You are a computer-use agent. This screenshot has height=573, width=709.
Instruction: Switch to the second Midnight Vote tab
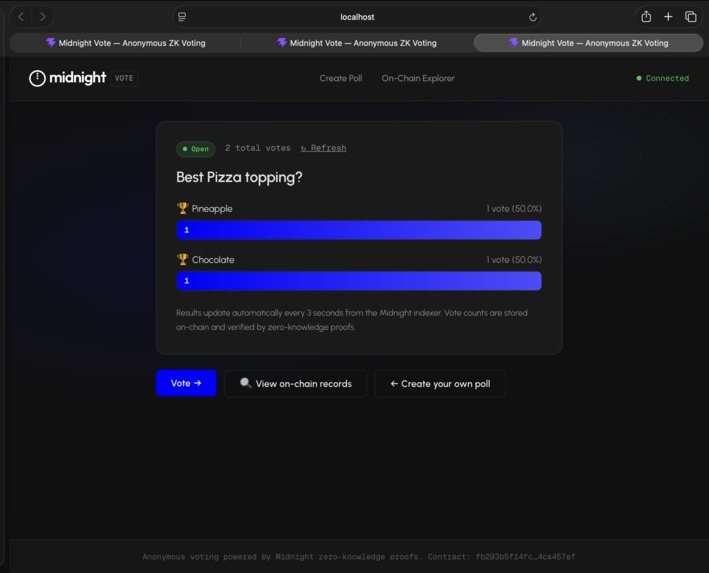pos(357,43)
